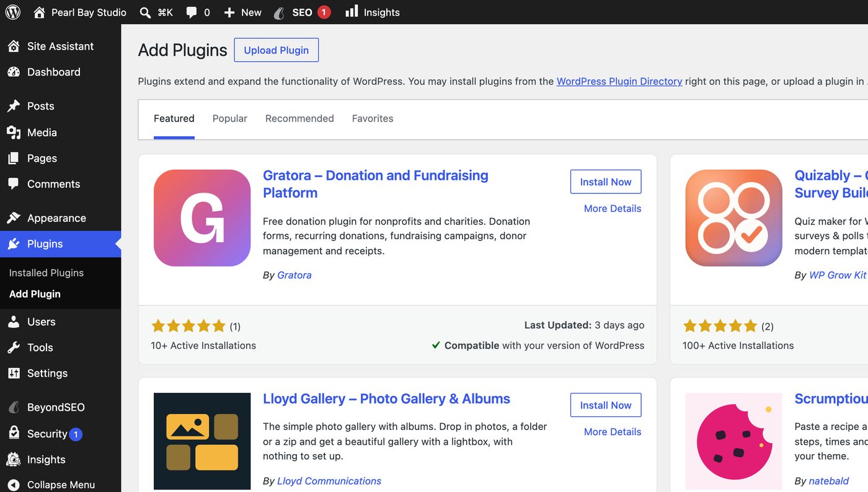Screen dimensions: 868x492
Task: Click the WordPress logo in admin bar
Action: pyautogui.click(x=13, y=12)
